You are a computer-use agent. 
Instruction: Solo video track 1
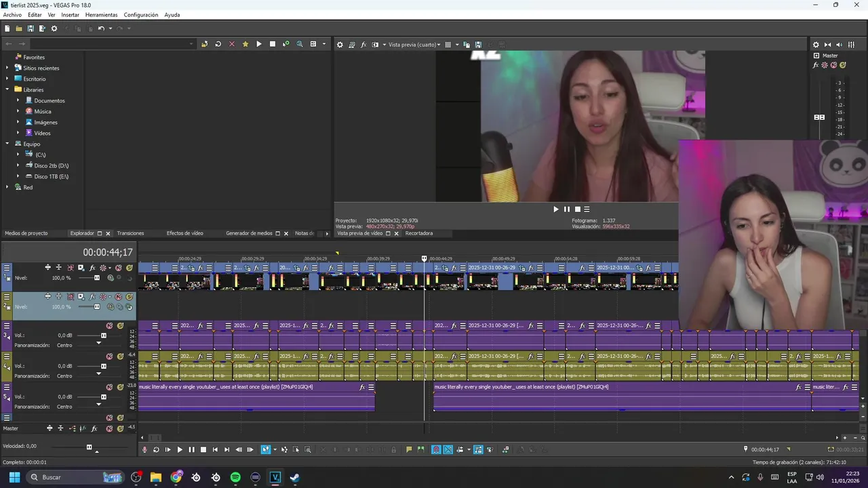(128, 268)
